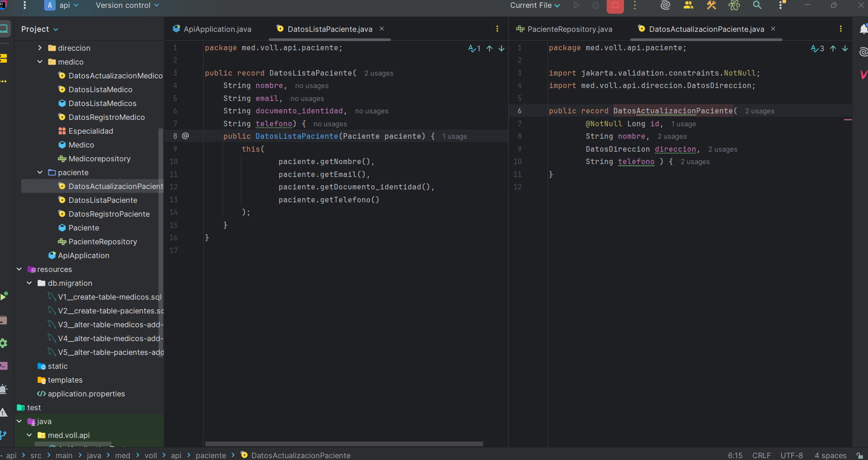Click the CRLF line separator in the status bar

pos(762,455)
